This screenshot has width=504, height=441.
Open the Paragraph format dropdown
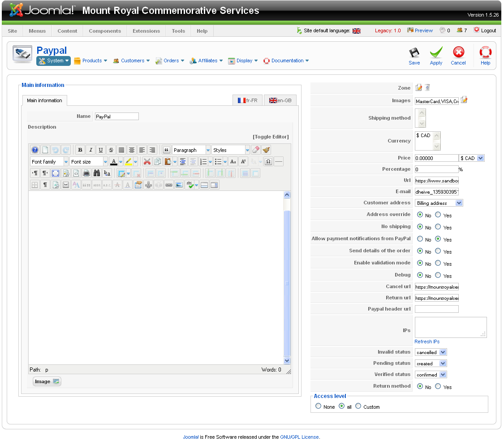click(191, 150)
